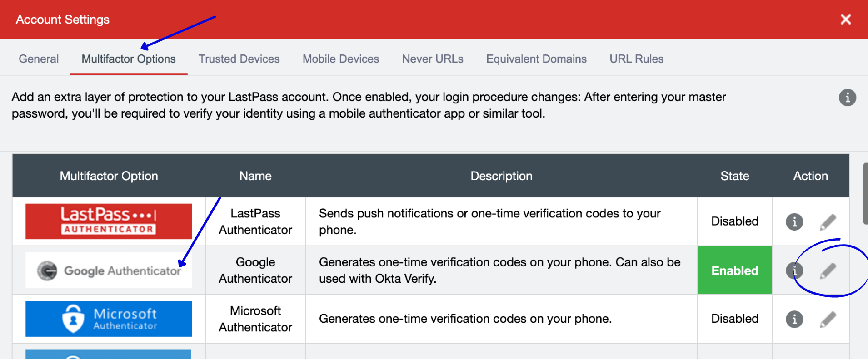Screen dimensions: 868x359
Task: Click the Description column header
Action: [501, 176]
